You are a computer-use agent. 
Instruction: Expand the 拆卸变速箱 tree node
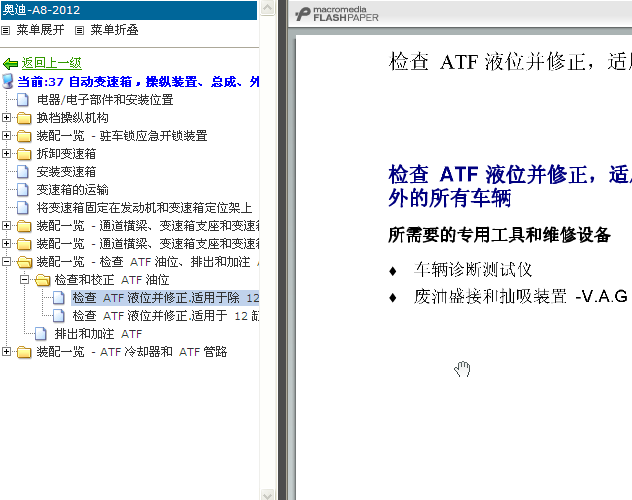[x=6, y=153]
